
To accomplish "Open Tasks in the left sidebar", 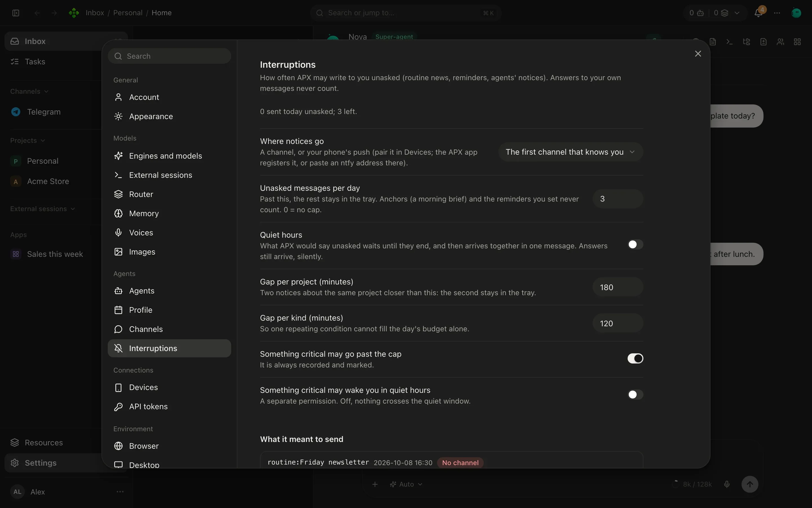I will coord(54,62).
